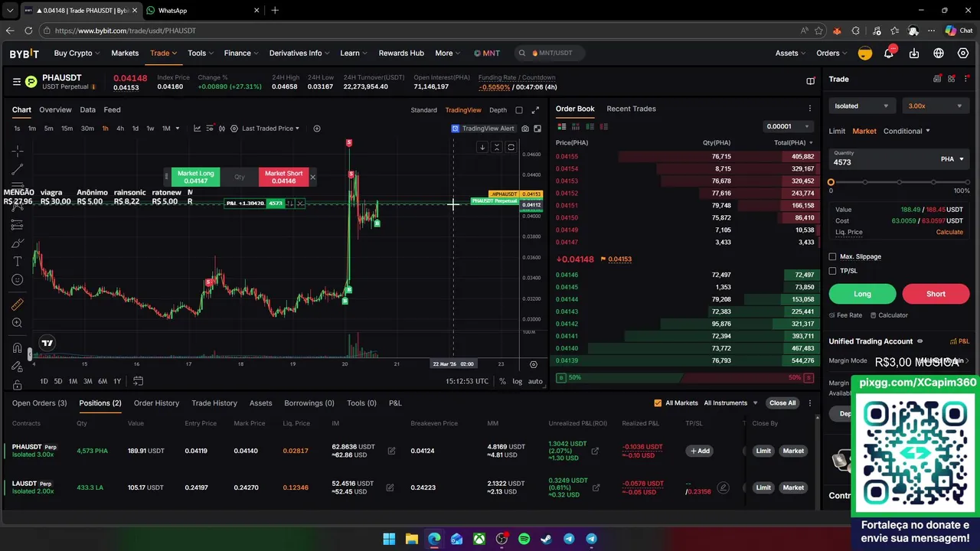The image size is (980, 551).
Task: Open Steam from the taskbar
Action: (546, 539)
